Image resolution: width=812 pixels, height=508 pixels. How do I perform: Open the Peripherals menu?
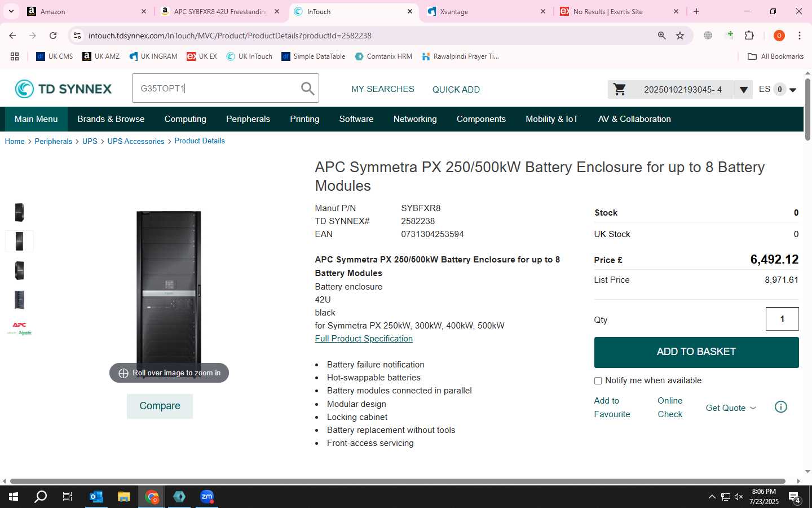[248, 119]
